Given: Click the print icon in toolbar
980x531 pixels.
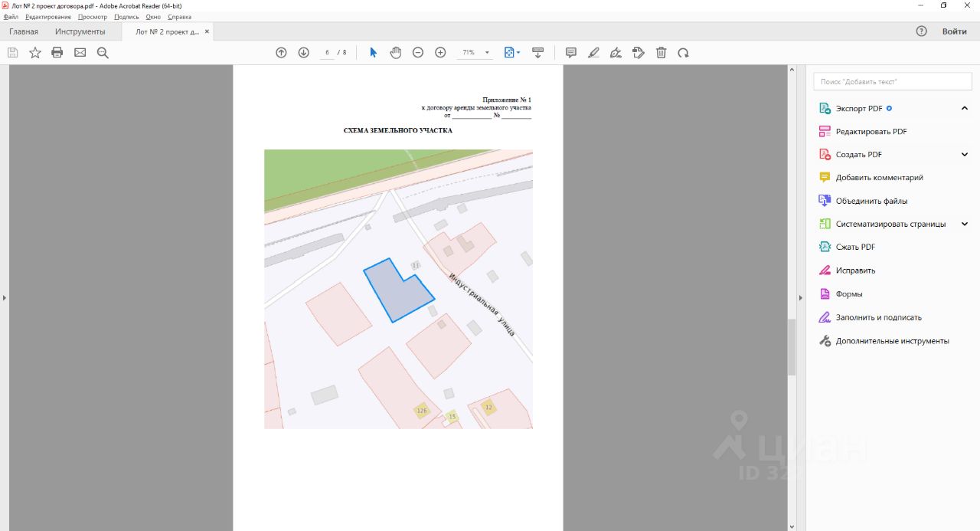Looking at the screenshot, I should [x=57, y=53].
